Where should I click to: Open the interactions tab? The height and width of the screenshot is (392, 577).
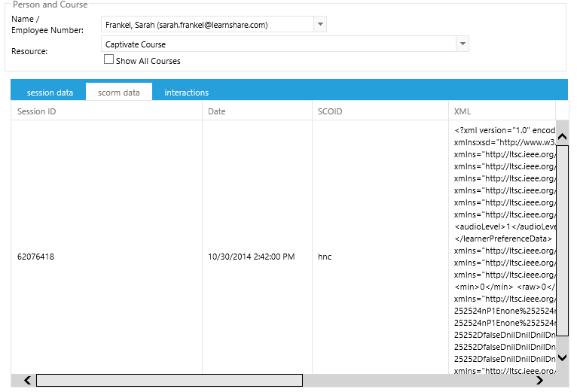[x=186, y=93]
